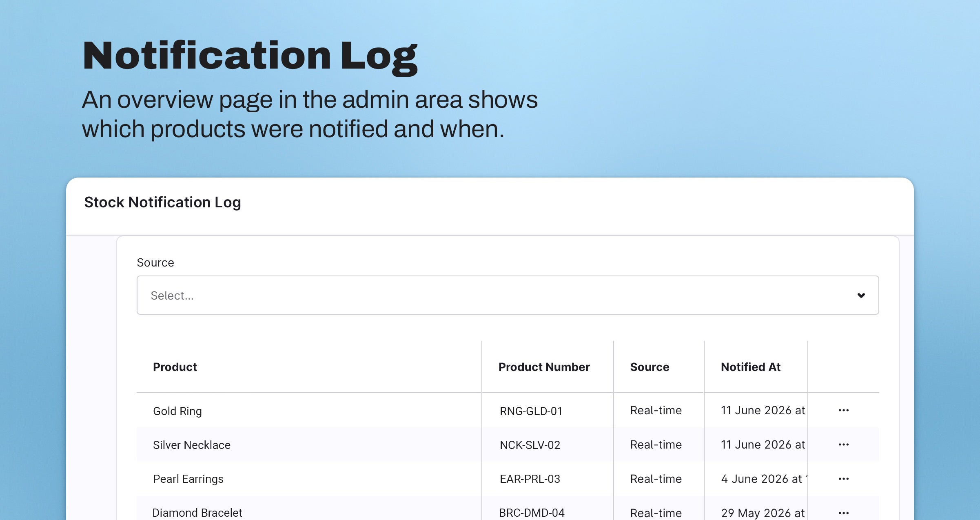The height and width of the screenshot is (520, 980).
Task: Click the Notification Log page heading
Action: click(250, 57)
